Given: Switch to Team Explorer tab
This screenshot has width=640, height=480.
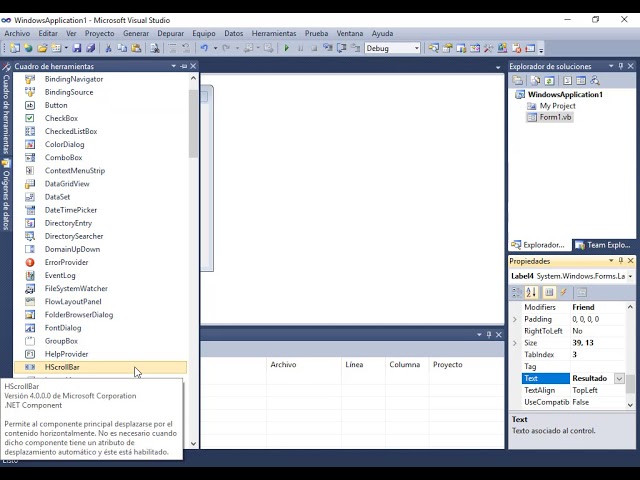Looking at the screenshot, I should point(603,245).
